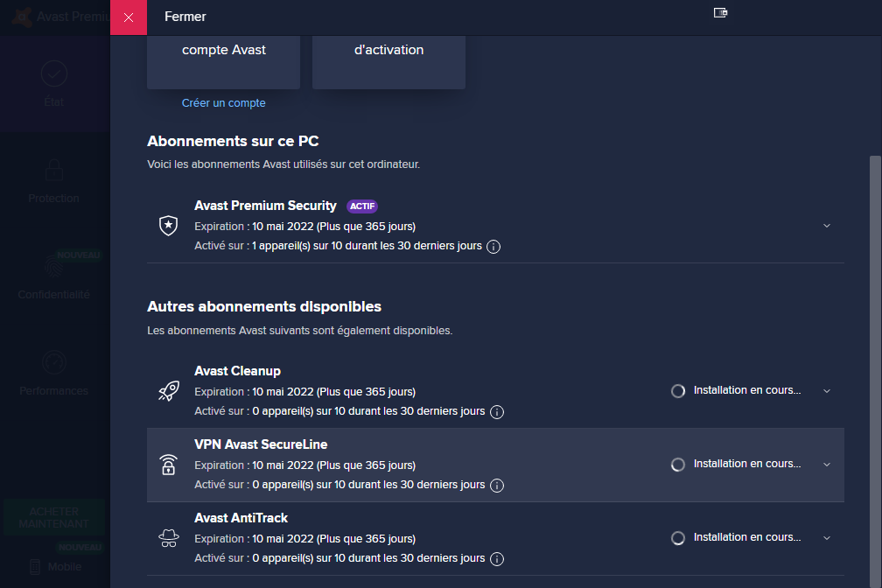Screen dimensions: 882x588
Task: Click the Avast Premium Security title text
Action: point(265,206)
